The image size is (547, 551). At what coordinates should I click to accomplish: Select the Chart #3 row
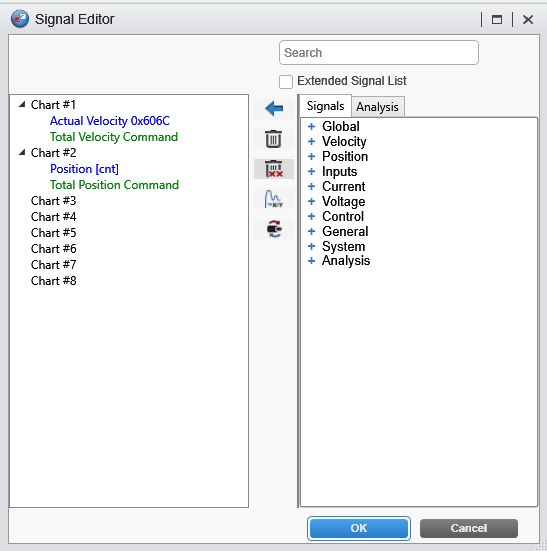point(53,201)
